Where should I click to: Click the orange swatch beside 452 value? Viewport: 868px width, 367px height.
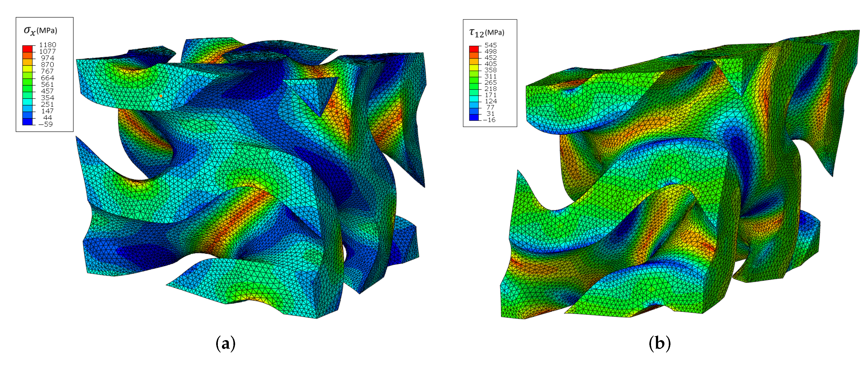(x=474, y=55)
